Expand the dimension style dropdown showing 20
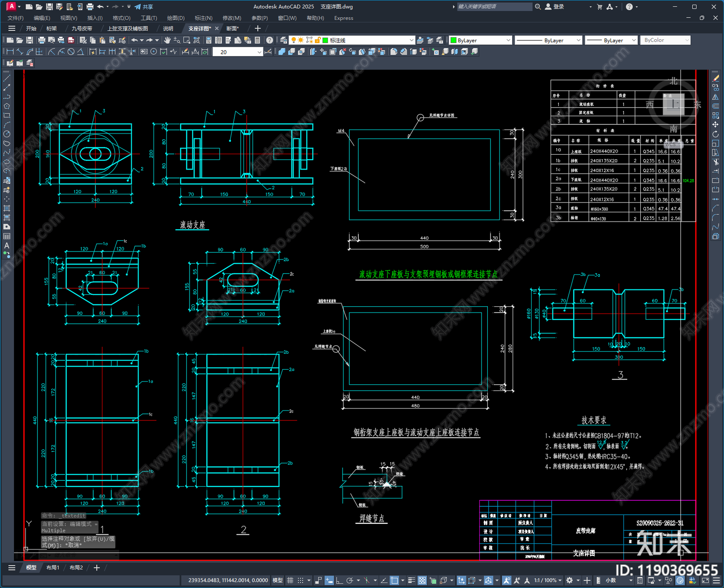Screen dimensions: 724x588 pos(259,52)
